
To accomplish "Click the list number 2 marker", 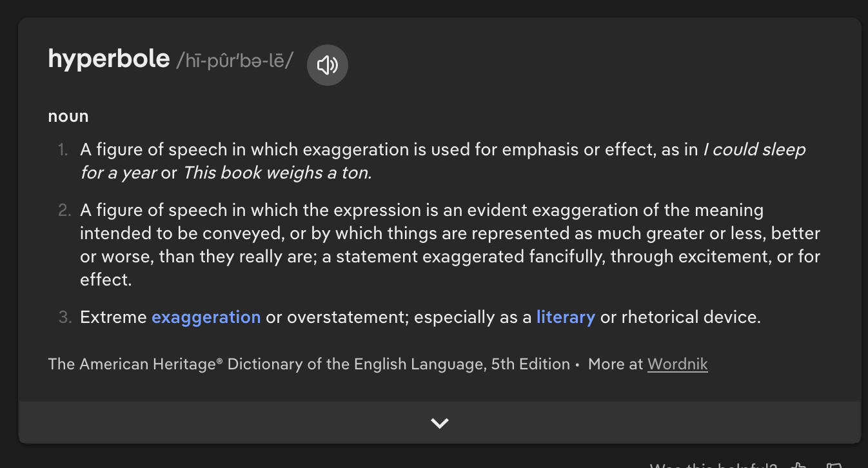I will 63,211.
